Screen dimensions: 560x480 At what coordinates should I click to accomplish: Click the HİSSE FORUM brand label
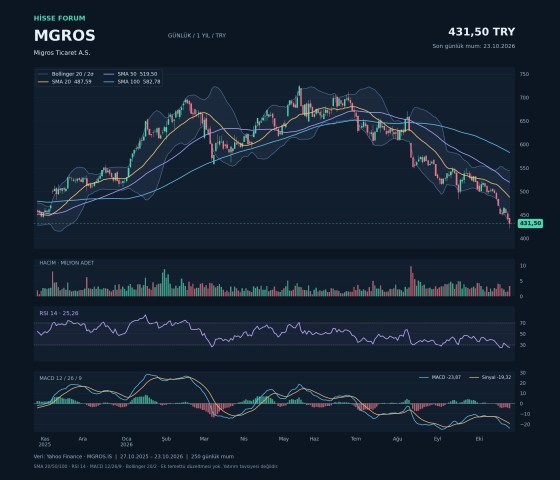pos(60,18)
